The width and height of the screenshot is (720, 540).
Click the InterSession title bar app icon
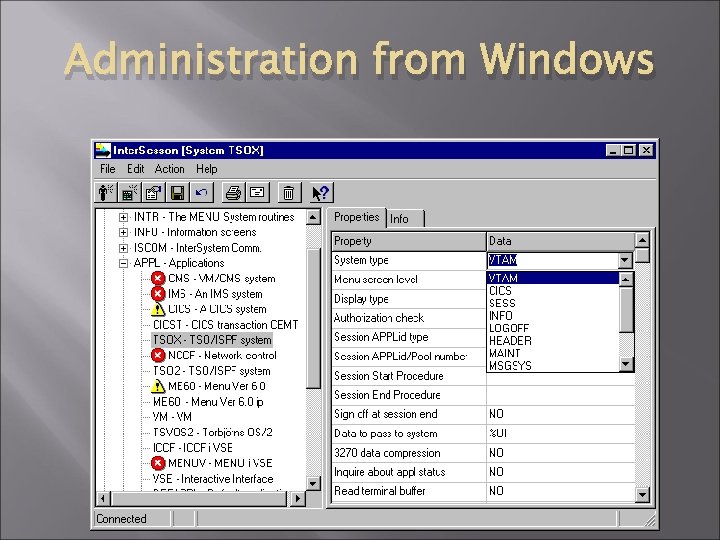point(103,150)
